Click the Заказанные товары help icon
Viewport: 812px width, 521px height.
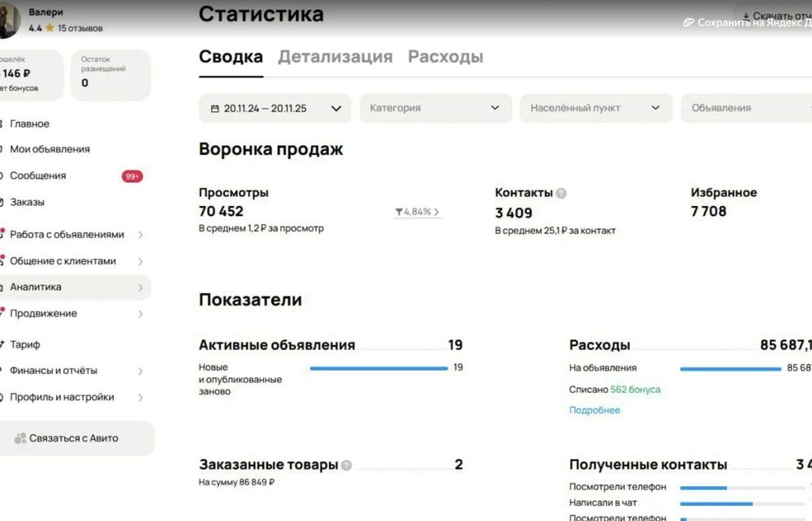pos(347,465)
